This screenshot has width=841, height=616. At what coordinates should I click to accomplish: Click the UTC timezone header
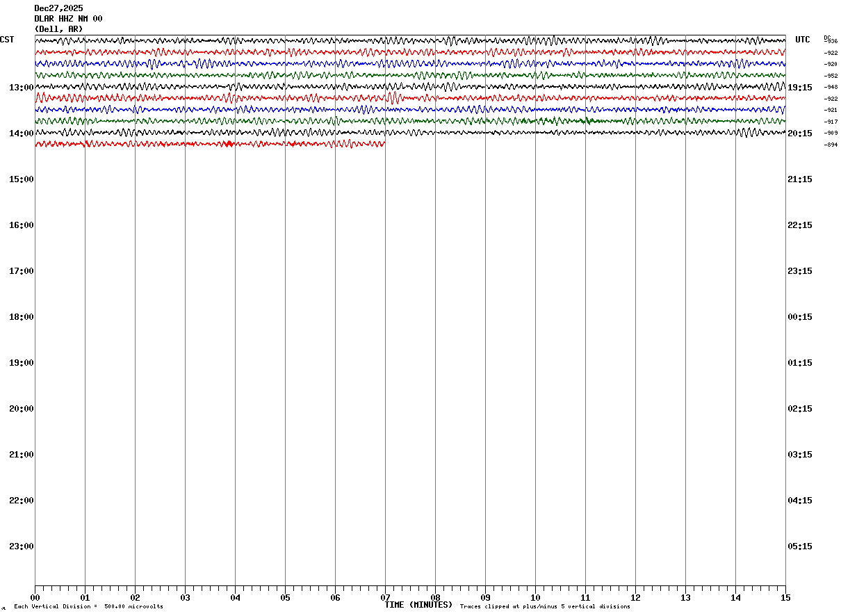coord(803,40)
